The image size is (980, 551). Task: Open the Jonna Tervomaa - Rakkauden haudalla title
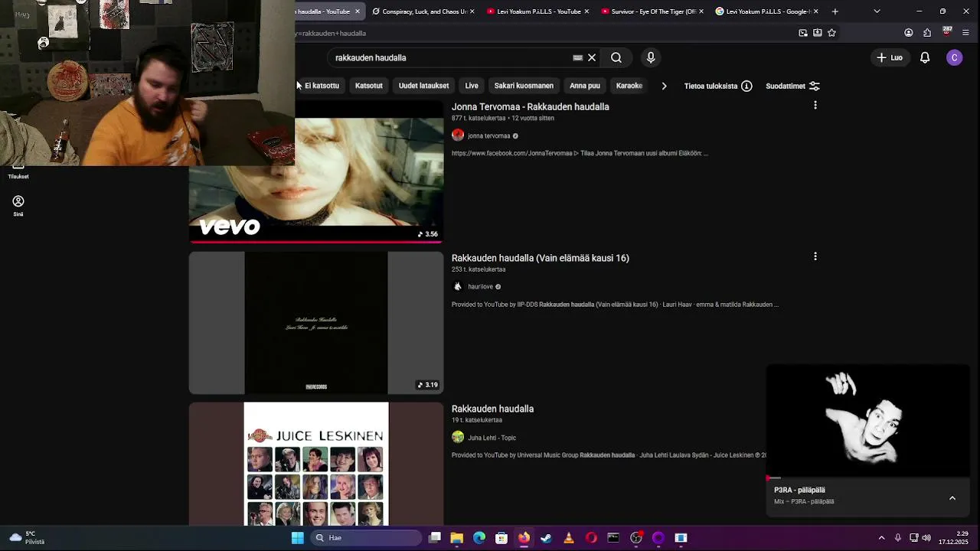530,106
